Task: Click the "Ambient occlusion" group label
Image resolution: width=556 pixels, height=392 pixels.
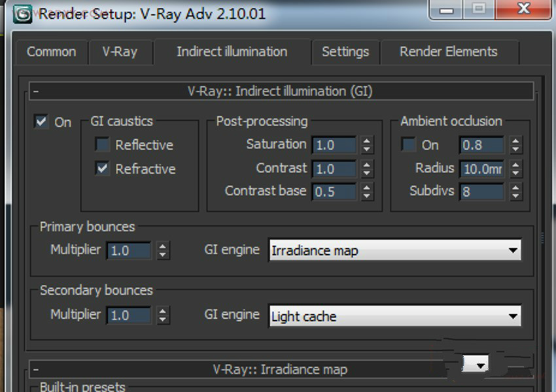Action: [x=451, y=122]
